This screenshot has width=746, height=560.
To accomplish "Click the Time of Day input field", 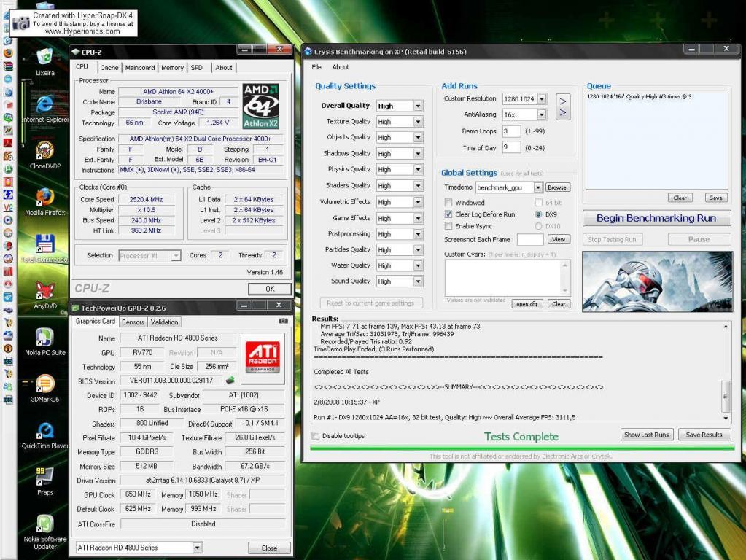I will (x=511, y=147).
